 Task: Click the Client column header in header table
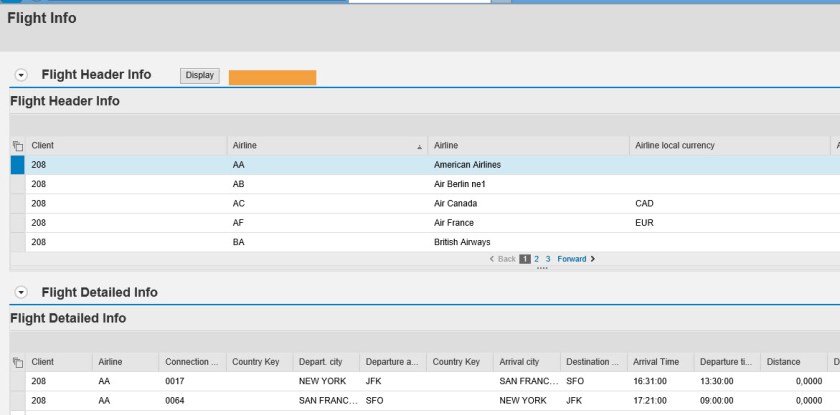[44, 146]
